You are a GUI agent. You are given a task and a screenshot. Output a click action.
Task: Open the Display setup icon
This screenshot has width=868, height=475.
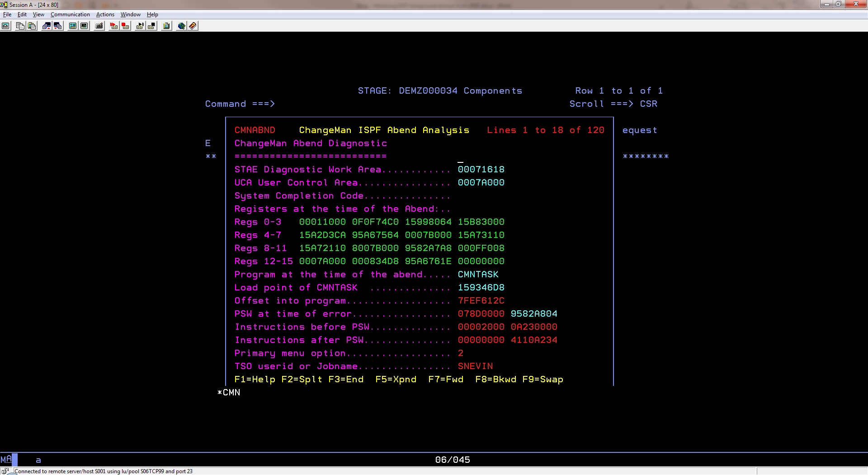point(72,26)
